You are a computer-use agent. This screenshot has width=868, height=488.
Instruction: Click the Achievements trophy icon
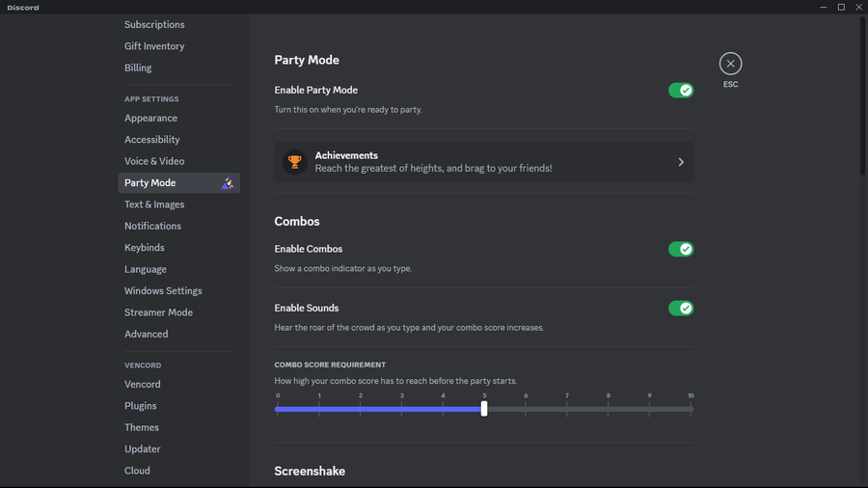coord(294,162)
